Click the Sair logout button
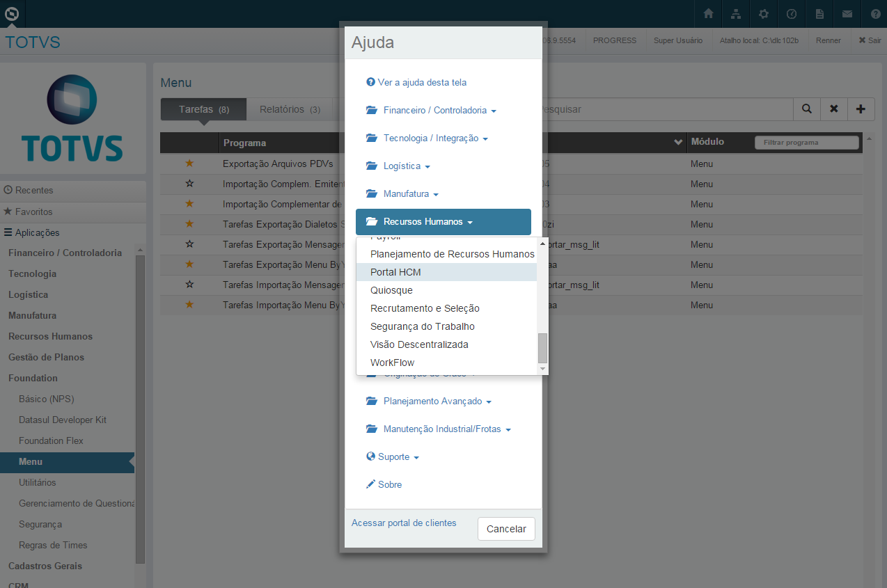The height and width of the screenshot is (588, 887). coord(870,40)
